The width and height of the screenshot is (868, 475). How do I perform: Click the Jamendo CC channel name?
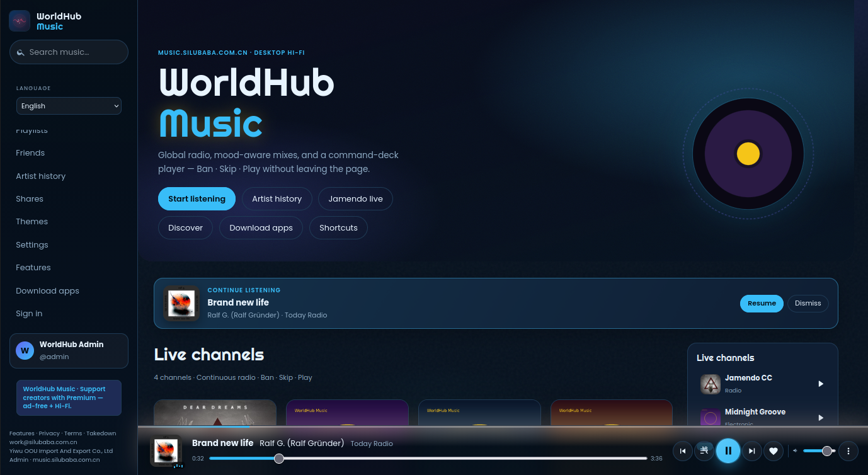(748, 378)
